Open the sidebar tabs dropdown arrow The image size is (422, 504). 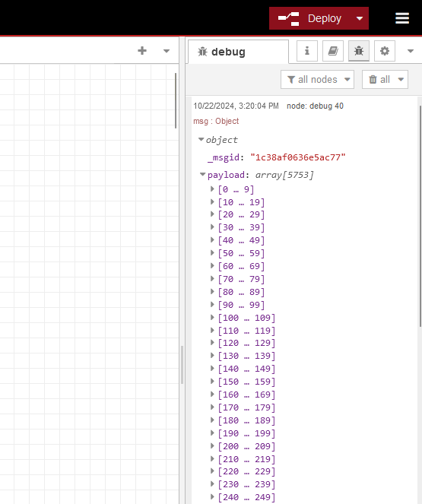click(411, 51)
